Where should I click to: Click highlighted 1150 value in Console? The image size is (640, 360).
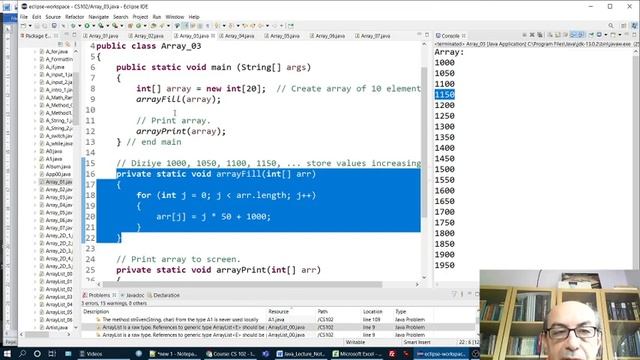444,94
